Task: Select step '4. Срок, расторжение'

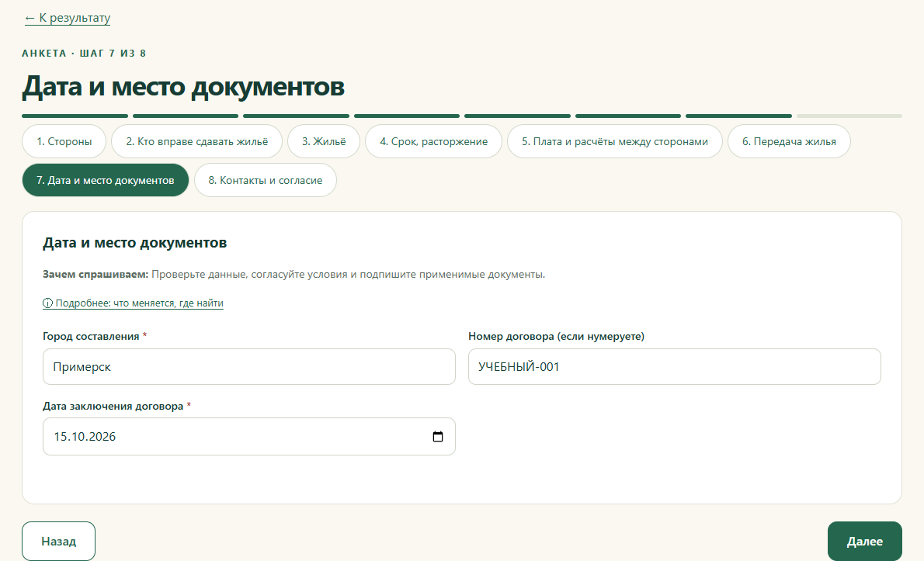Action: click(x=434, y=141)
